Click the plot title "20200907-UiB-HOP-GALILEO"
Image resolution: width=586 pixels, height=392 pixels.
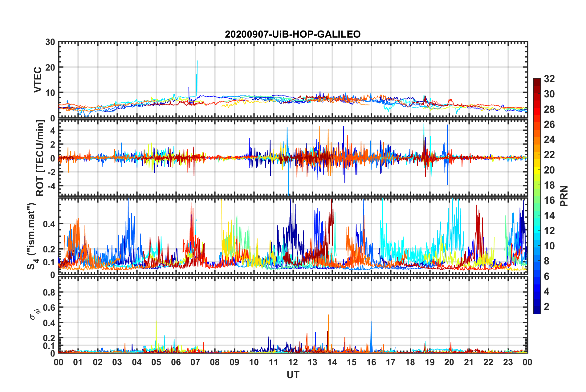tap(293, 34)
